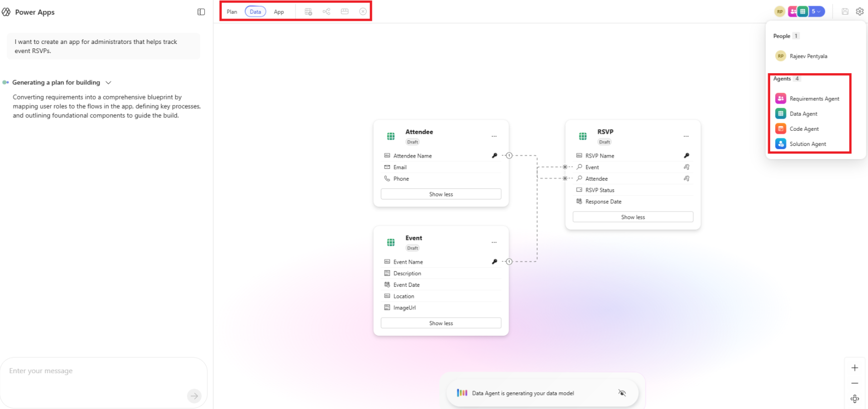Screen dimensions: 868x409
Task: Open the settings gear icon
Action: click(859, 12)
